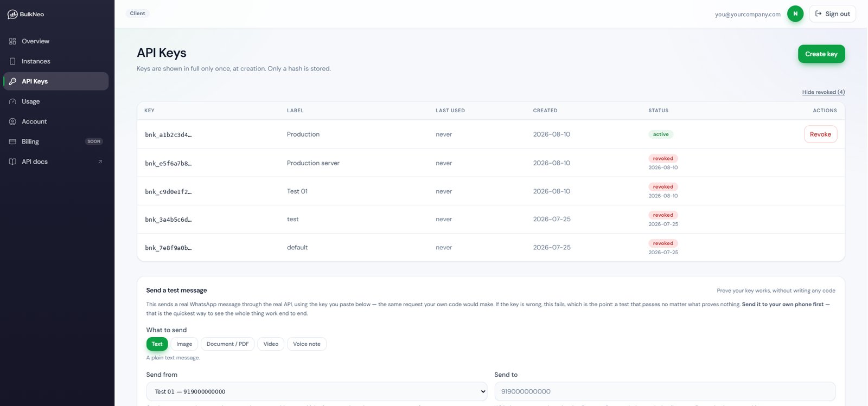Click the Billing card icon

12,141
